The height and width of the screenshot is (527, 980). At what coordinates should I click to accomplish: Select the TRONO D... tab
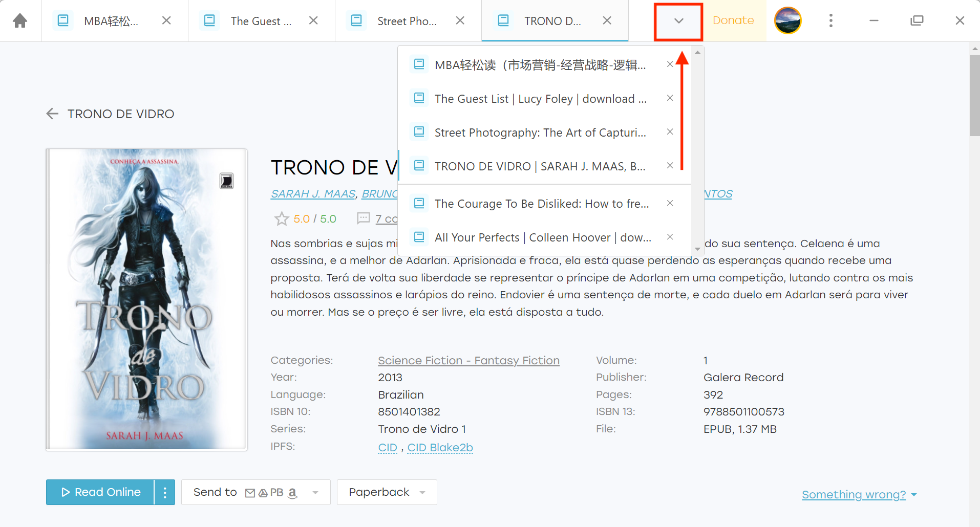tap(555, 20)
